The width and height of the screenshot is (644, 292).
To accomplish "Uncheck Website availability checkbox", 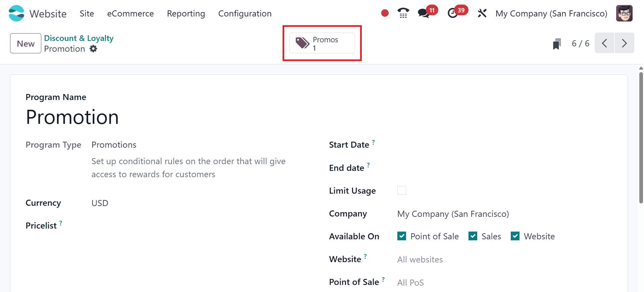I will [x=515, y=236].
